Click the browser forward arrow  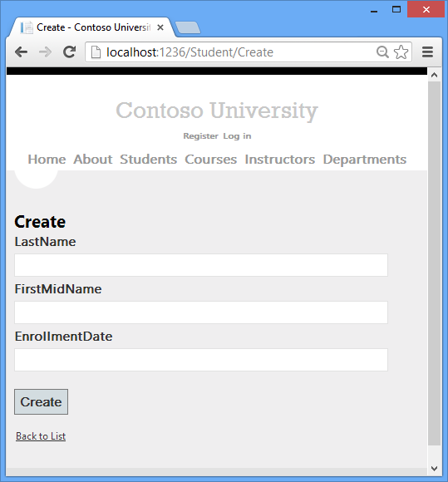(46, 52)
